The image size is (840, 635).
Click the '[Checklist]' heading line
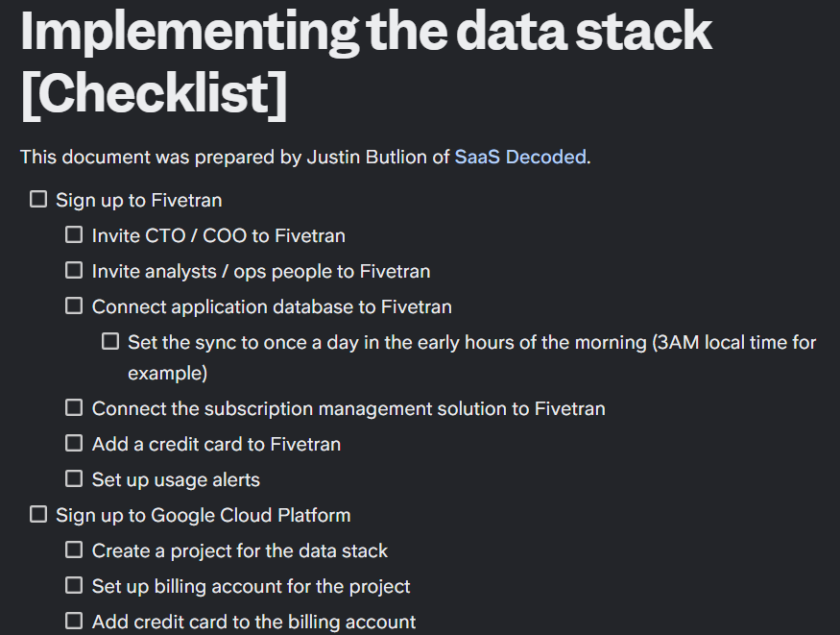tap(154, 93)
